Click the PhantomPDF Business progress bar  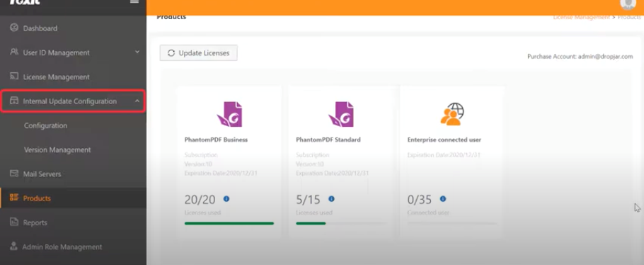coord(229,223)
